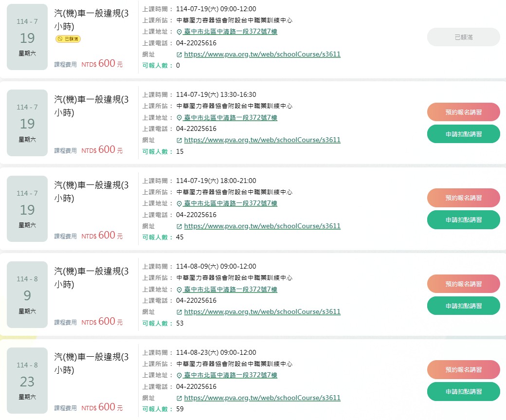Click 申請扣點講習 for the 114-08-09 course
The image size is (506, 420).
pyautogui.click(x=463, y=306)
